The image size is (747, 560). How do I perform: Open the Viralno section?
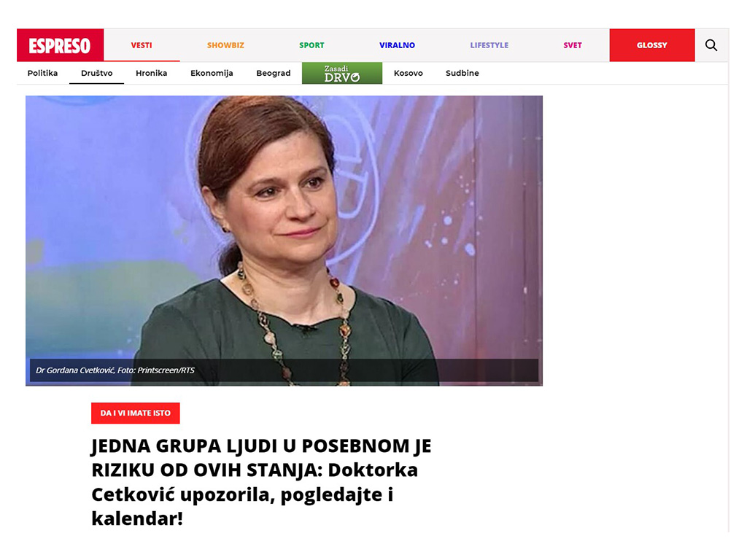point(397,45)
